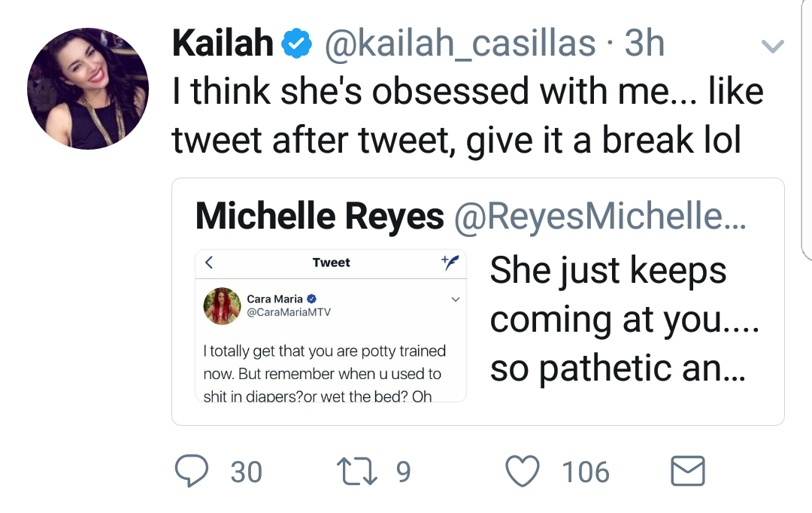
Task: Click the compose feather icon in embedded screenshot
Action: point(450,263)
